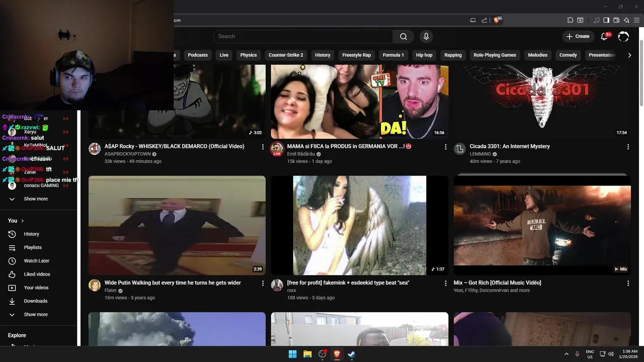Open options menu for MAMA si FIICA video
644x362 pixels.
point(445,147)
